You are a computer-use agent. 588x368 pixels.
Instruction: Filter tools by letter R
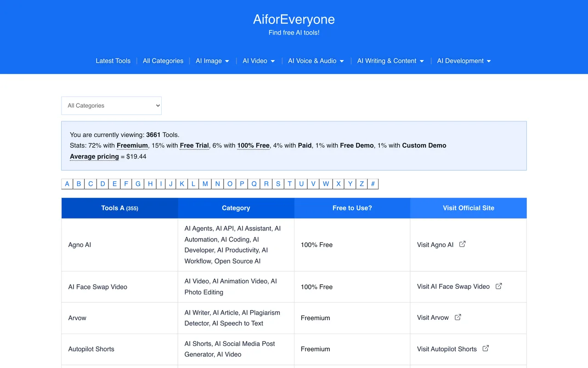[x=266, y=184]
